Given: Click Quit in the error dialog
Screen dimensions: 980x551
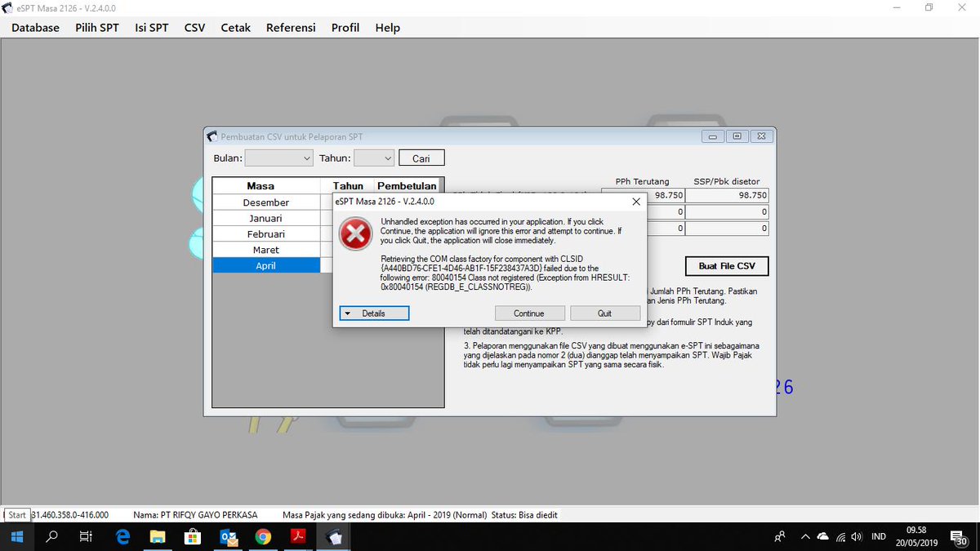Looking at the screenshot, I should coord(605,313).
